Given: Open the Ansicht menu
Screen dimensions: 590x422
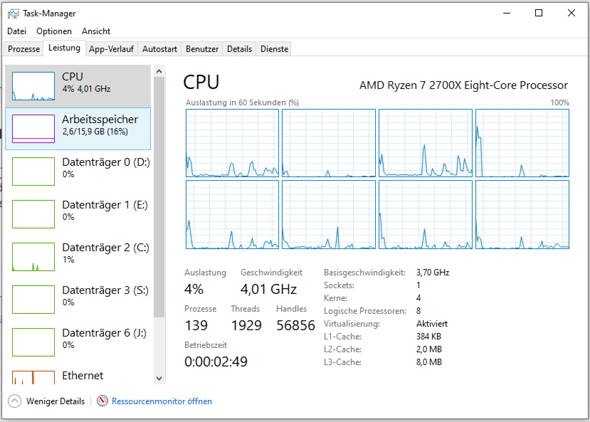Looking at the screenshot, I should pyautogui.click(x=96, y=31).
